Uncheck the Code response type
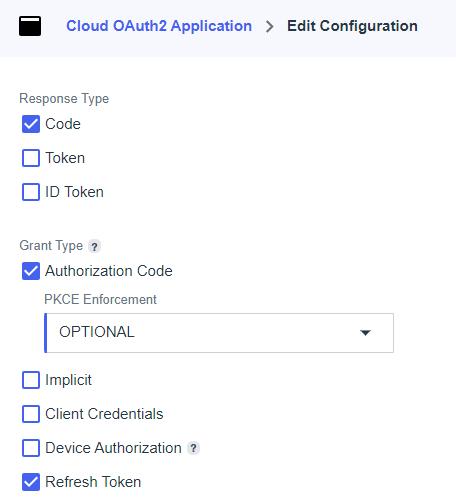The width and height of the screenshot is (456, 501). pyautogui.click(x=31, y=124)
